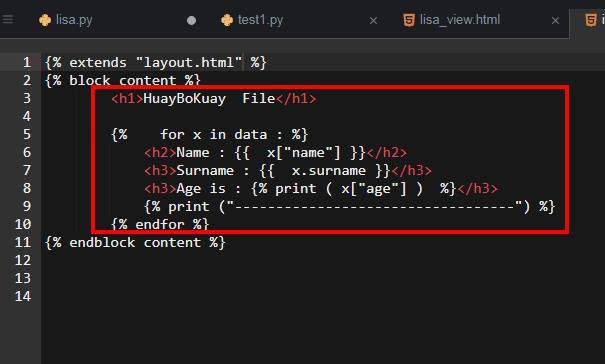Click line number 12 in the gutter

23,261
